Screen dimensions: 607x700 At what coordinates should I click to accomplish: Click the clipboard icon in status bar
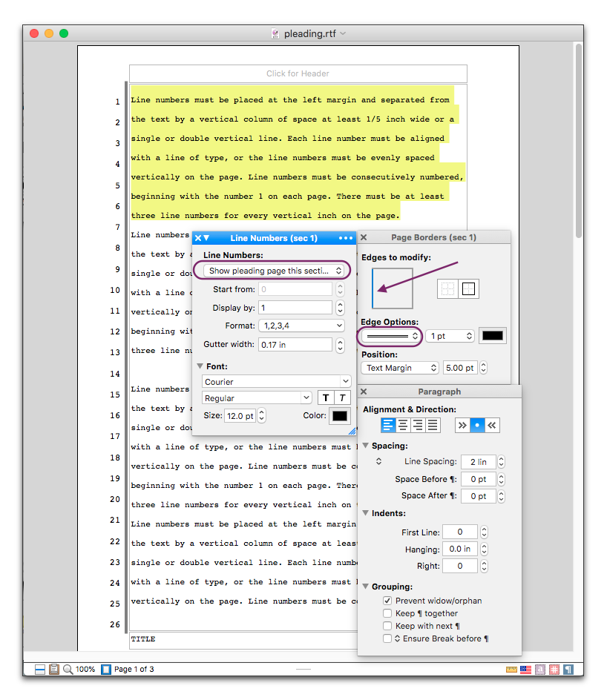coord(54,669)
